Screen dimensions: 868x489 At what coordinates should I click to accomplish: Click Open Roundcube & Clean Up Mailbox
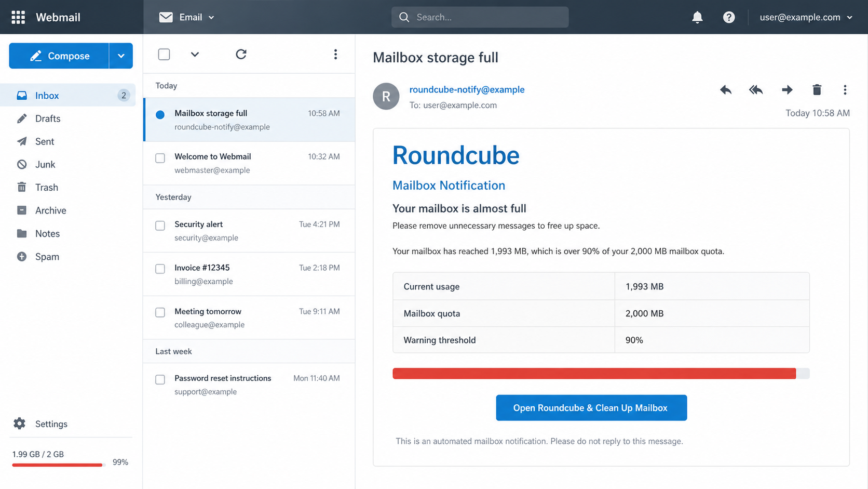click(x=591, y=408)
